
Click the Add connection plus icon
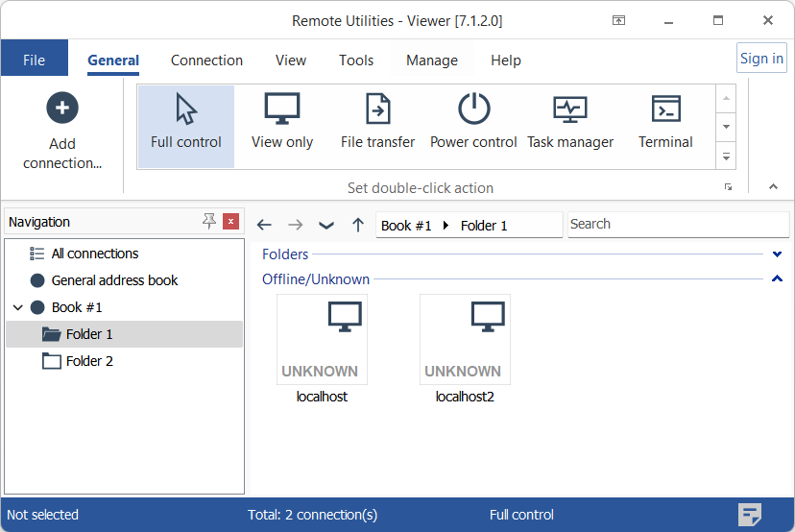[x=62, y=108]
